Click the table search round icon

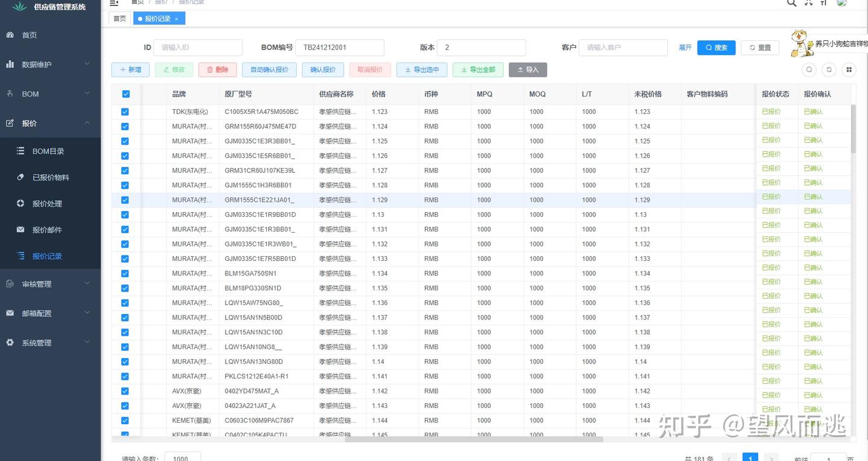tap(810, 70)
